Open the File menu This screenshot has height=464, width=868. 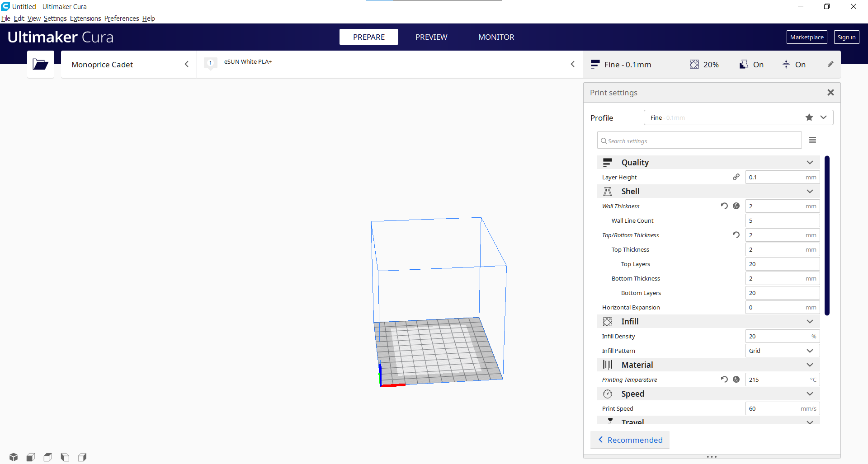coord(6,19)
